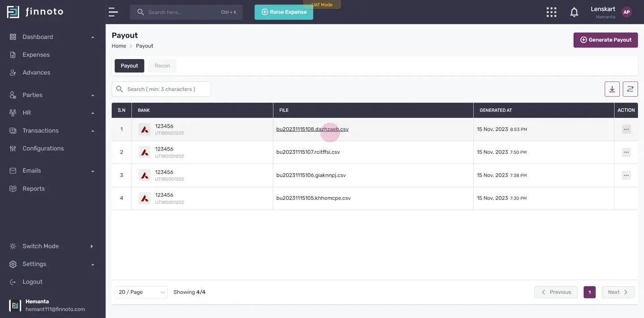Open action menu for bu20231115106 file

tap(626, 175)
